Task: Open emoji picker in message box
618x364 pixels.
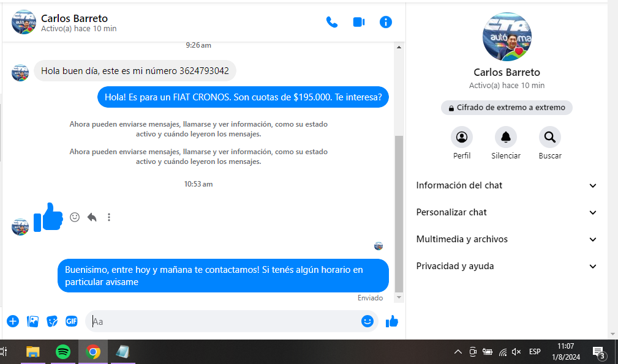Action: click(367, 321)
